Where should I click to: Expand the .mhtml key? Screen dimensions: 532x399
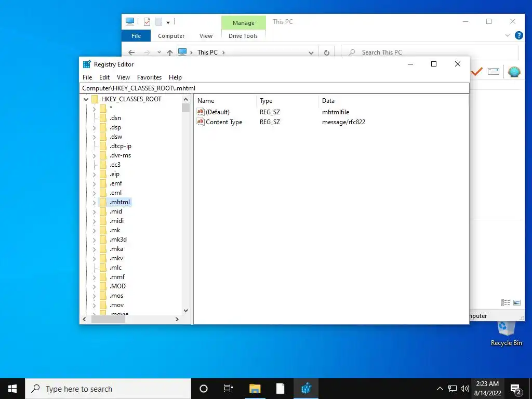95,203
